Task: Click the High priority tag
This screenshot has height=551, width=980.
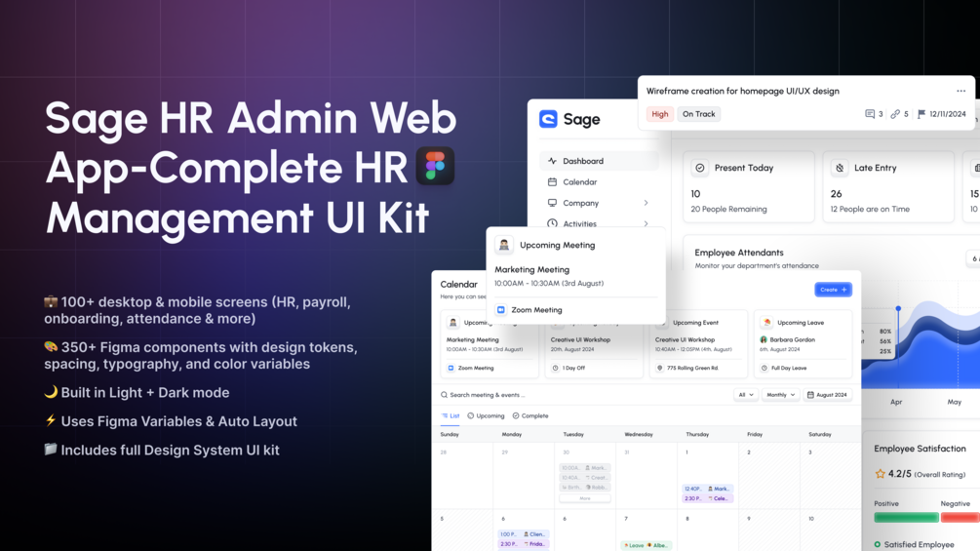Action: point(659,114)
